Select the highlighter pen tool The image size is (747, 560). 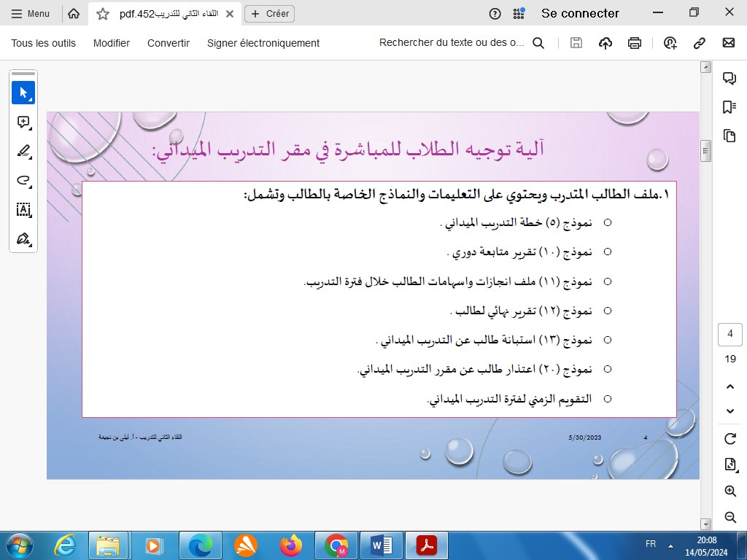tap(23, 152)
